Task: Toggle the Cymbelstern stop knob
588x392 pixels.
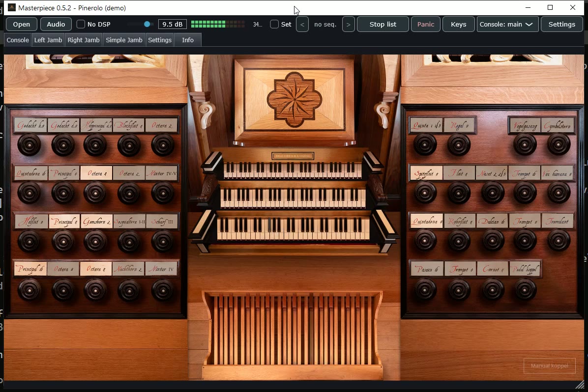Action: click(559, 144)
